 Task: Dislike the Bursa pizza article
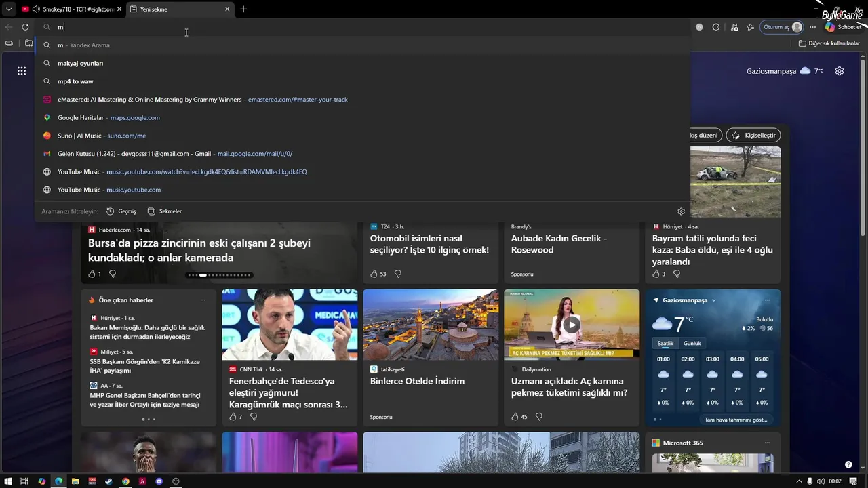point(113,274)
